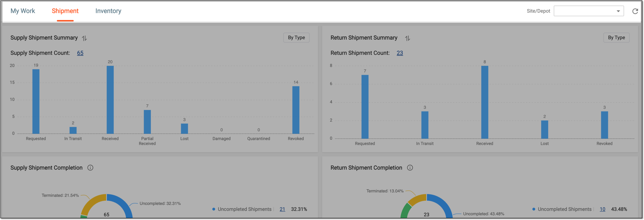Click sort icon beside Return Shipment Summary
644x220 pixels.
tap(408, 38)
